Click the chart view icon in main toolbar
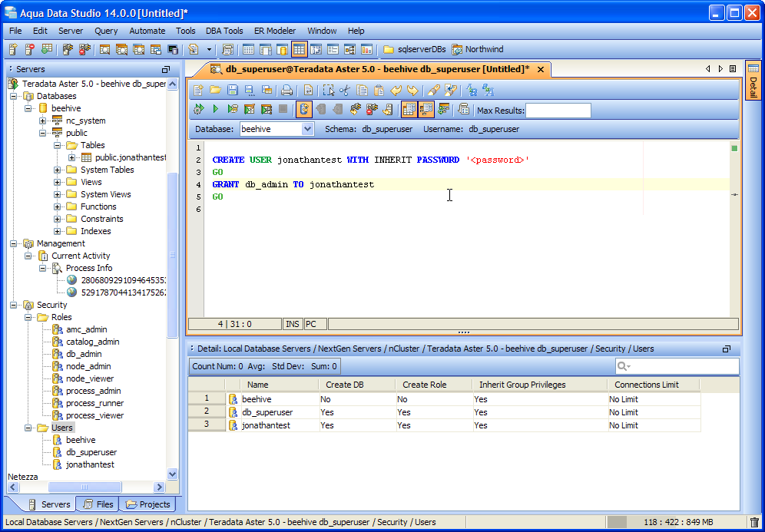The image size is (765, 532). coord(366,49)
